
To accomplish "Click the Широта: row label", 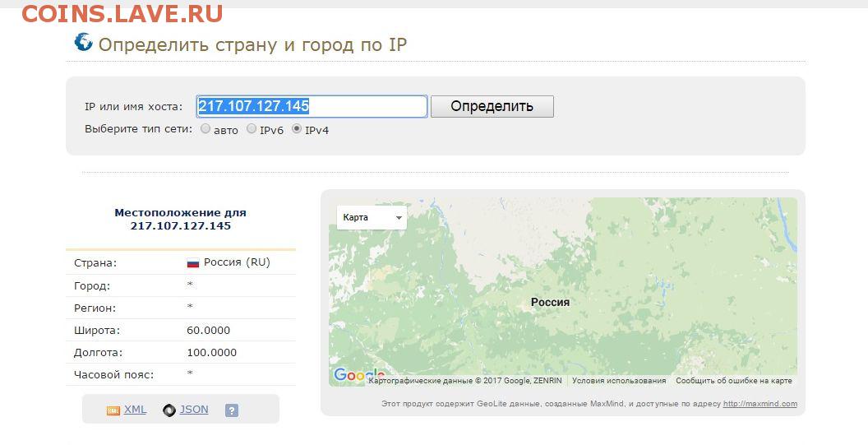I will tap(97, 331).
